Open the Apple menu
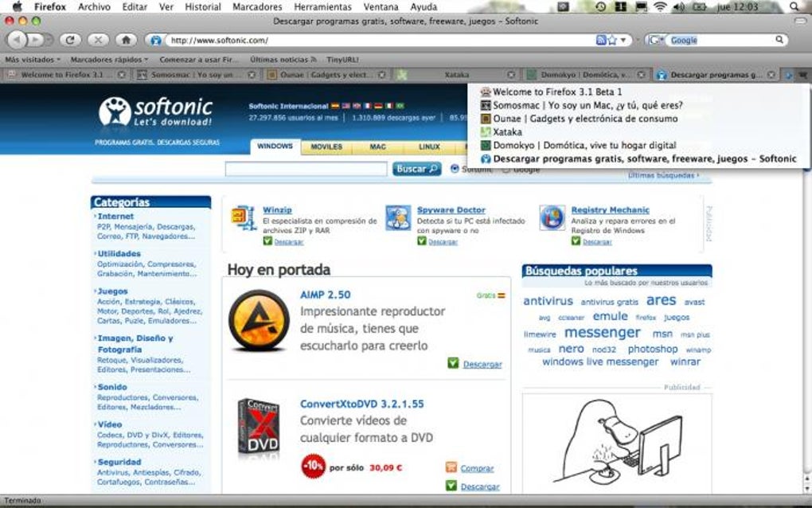Screen dimensions: 812x508 (x=17, y=6)
